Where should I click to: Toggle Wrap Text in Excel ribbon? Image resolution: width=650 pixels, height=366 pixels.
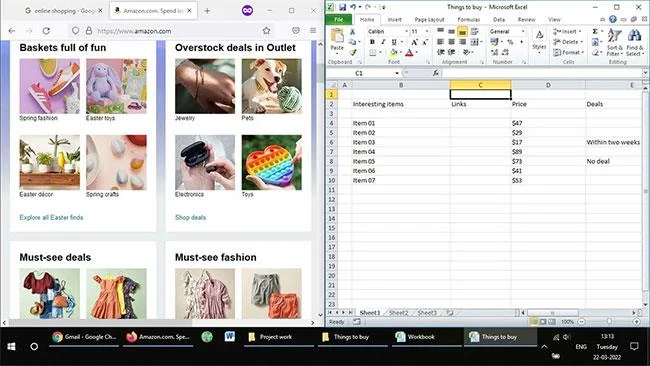point(474,32)
